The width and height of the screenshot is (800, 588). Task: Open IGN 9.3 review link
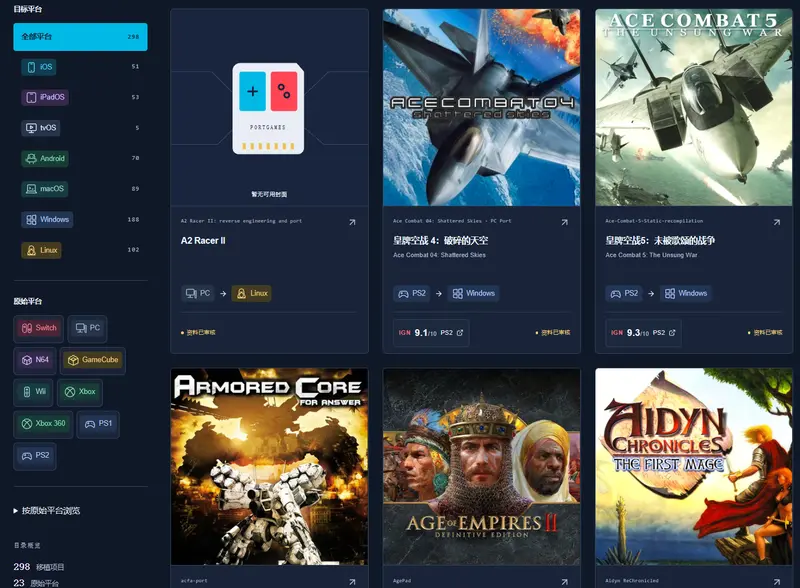(643, 333)
